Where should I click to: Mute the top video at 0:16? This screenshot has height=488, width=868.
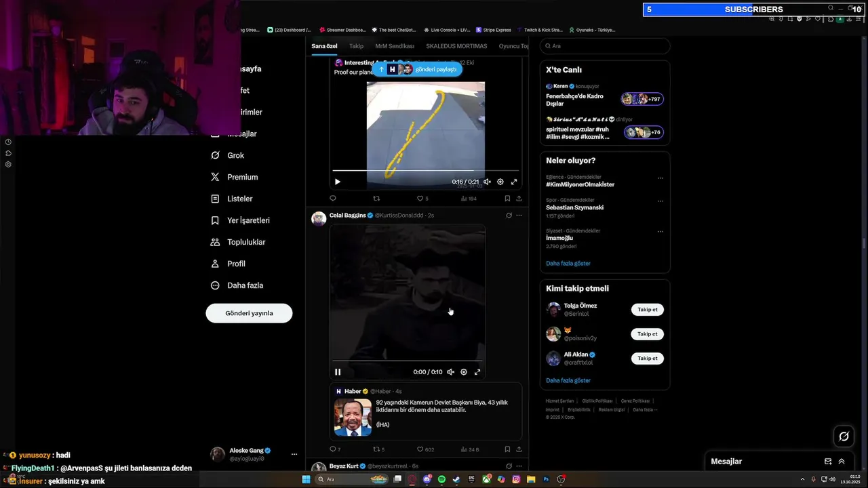pos(487,182)
